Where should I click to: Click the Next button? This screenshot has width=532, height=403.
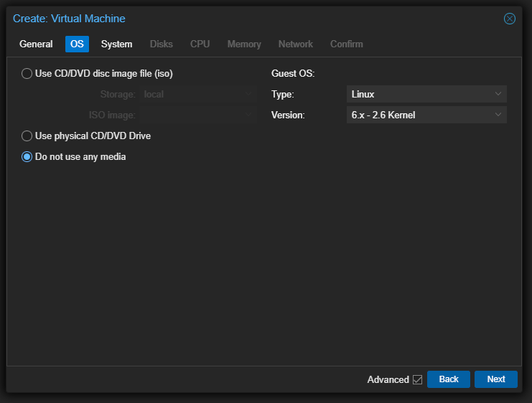495,379
